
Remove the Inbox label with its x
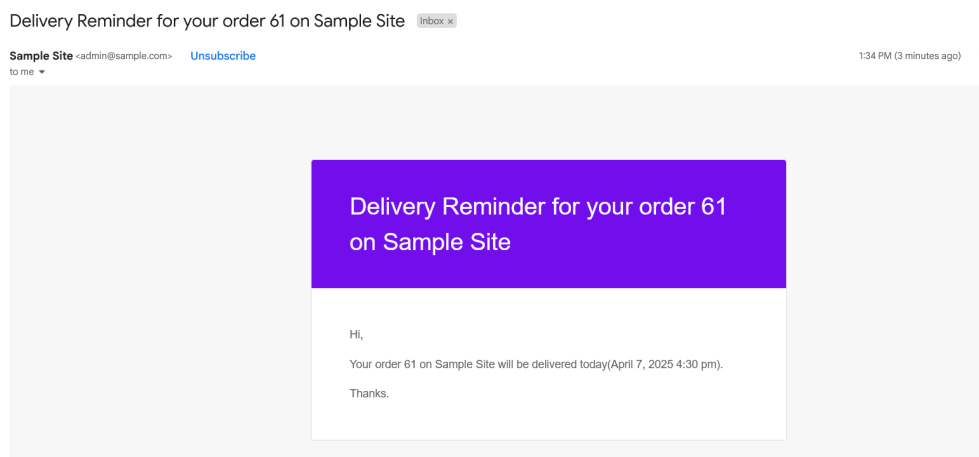(x=451, y=21)
